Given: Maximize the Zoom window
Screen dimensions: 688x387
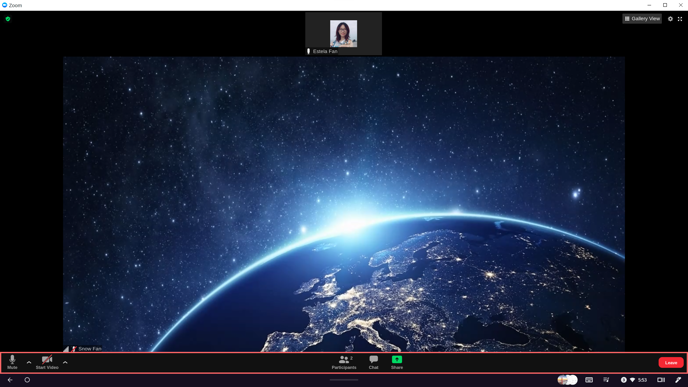Looking at the screenshot, I should [x=665, y=5].
